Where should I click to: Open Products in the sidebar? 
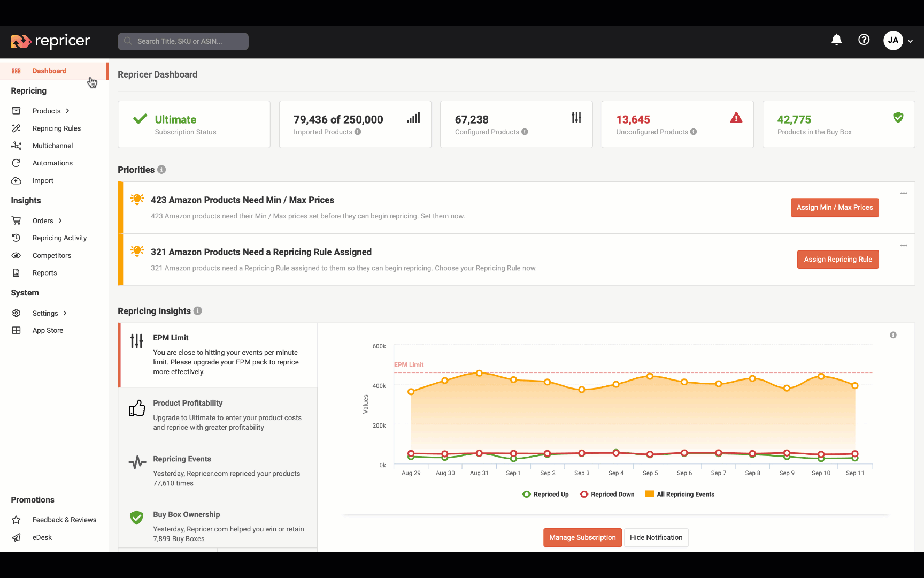(47, 111)
